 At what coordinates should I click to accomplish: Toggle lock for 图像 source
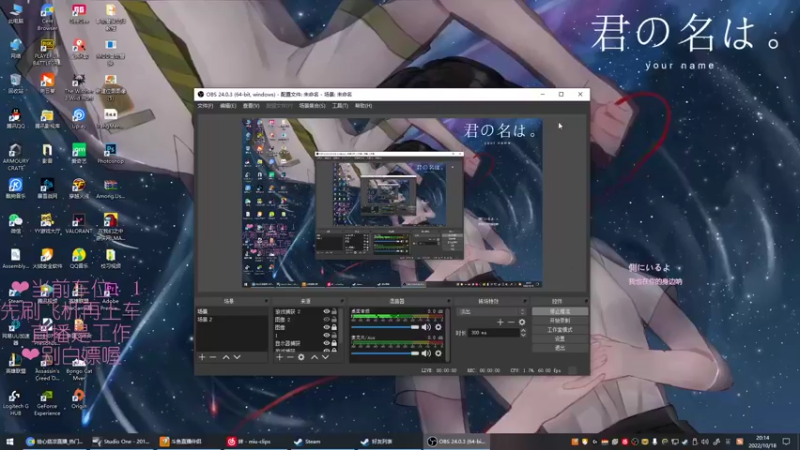(x=334, y=327)
